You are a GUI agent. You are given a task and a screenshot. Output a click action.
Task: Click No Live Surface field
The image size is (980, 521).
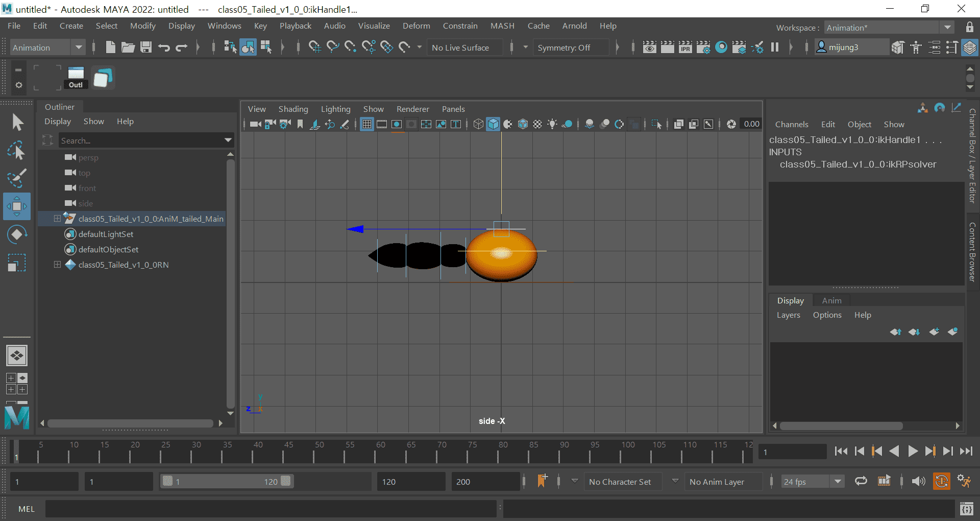pyautogui.click(x=464, y=48)
